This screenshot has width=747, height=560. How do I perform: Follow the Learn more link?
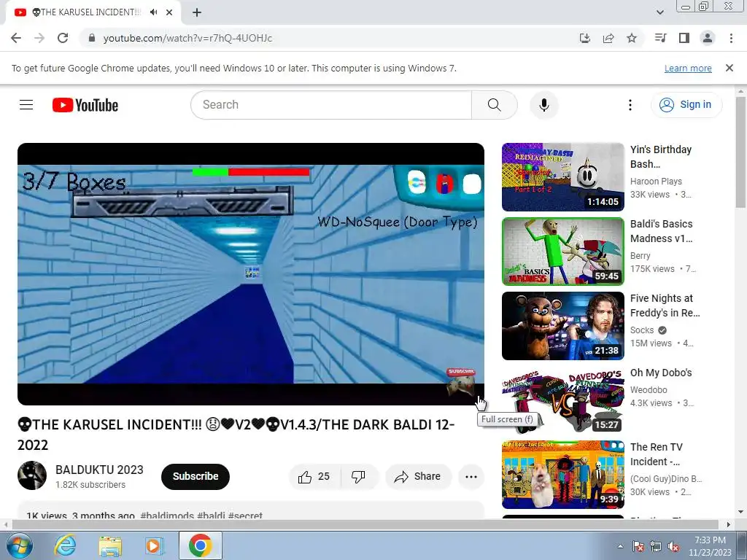coord(688,68)
